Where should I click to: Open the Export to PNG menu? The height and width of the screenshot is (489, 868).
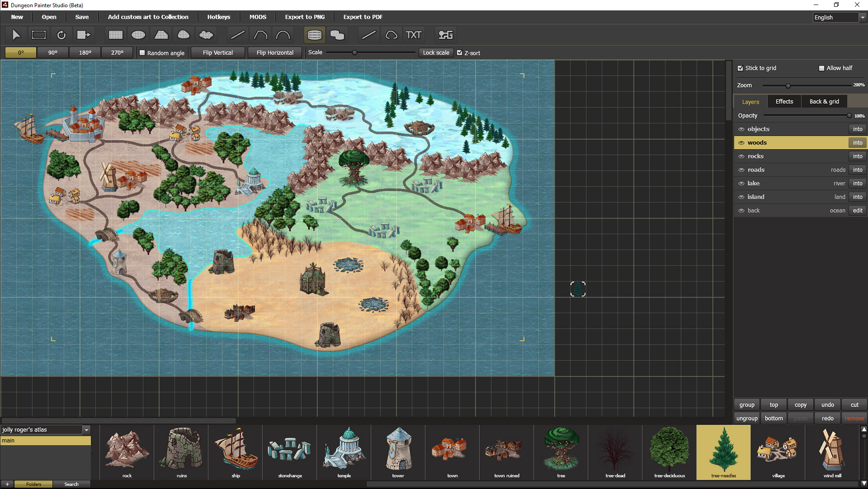tap(304, 17)
